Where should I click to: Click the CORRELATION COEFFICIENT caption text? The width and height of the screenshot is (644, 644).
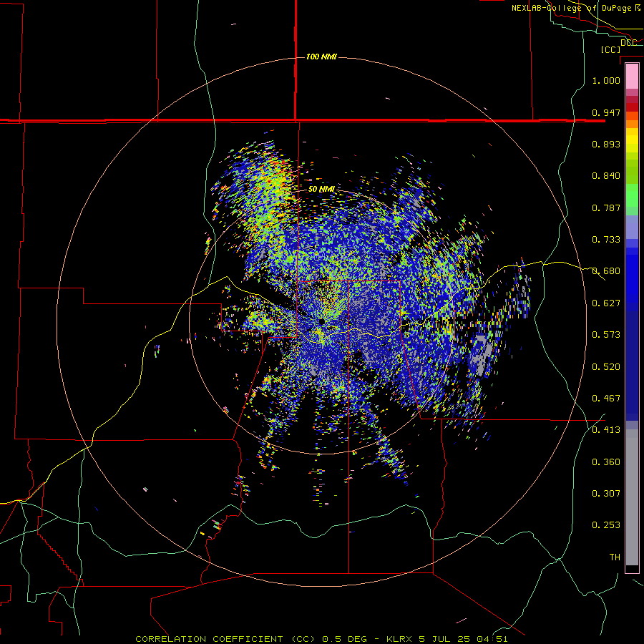coord(209,639)
